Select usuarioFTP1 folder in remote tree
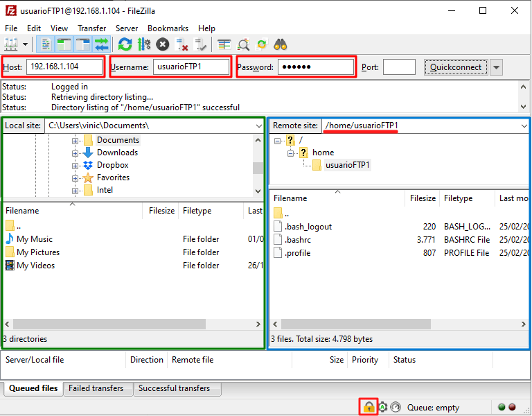The image size is (532, 416). [348, 165]
